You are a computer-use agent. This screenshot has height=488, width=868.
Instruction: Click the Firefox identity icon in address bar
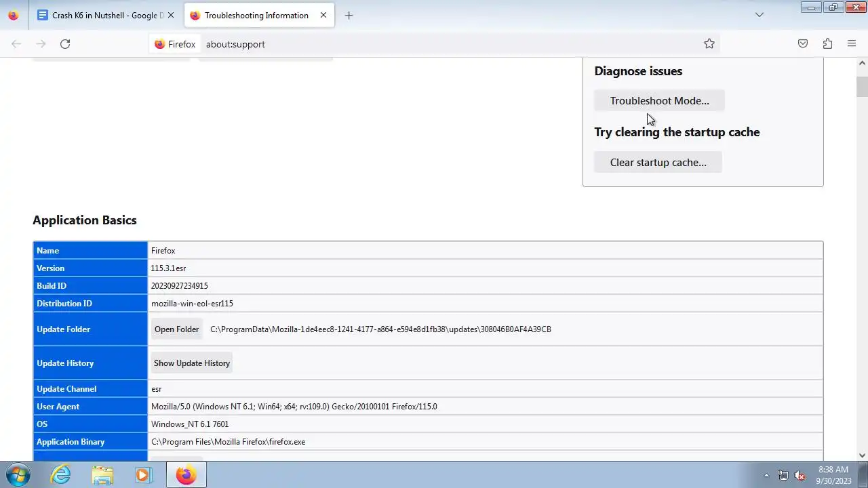(175, 44)
